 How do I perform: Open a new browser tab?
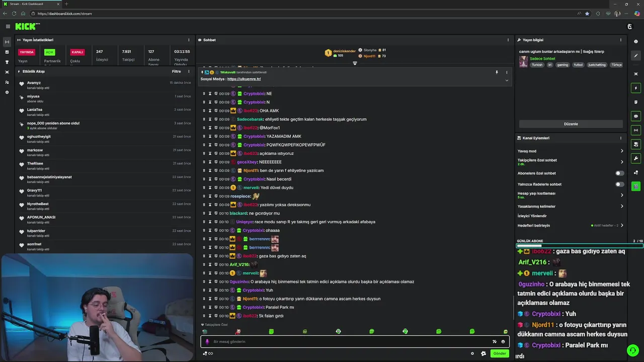(x=66, y=4)
